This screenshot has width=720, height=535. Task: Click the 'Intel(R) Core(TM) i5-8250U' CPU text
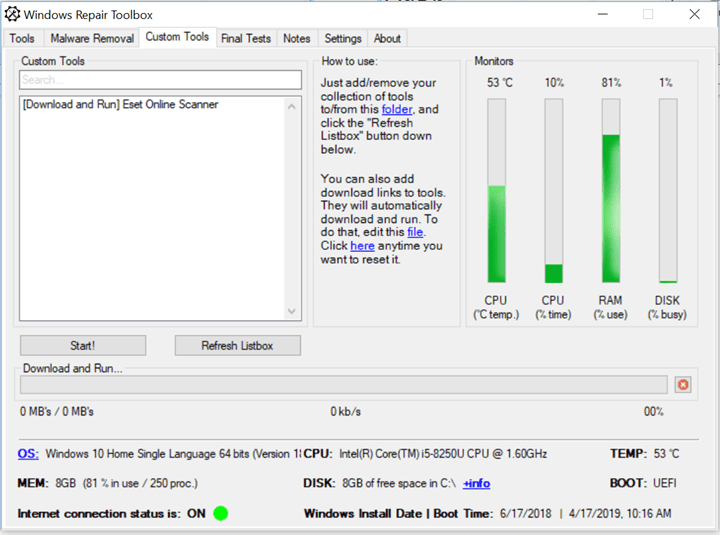[443, 454]
